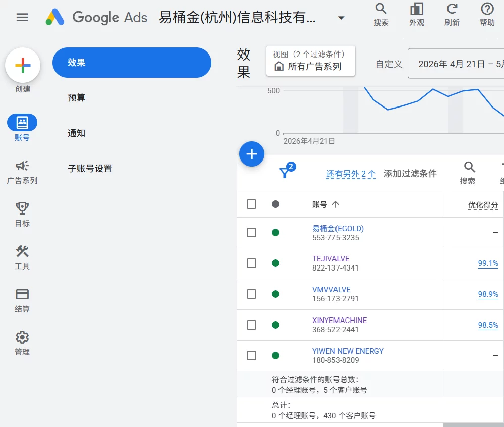The image size is (504, 427).
Task: Open the 易桶金(EGOLD) account link
Action: click(x=338, y=228)
